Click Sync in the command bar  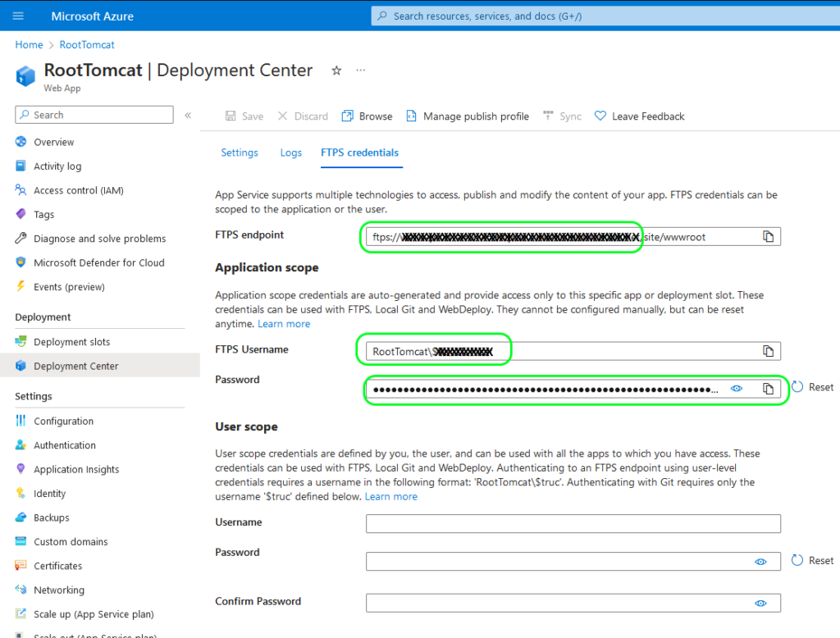[562, 116]
